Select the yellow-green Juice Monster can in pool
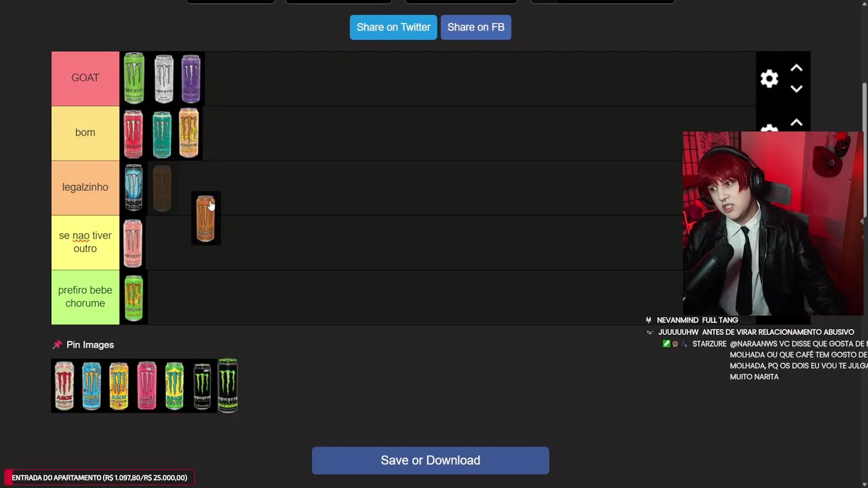The height and width of the screenshot is (488, 868). [x=174, y=386]
